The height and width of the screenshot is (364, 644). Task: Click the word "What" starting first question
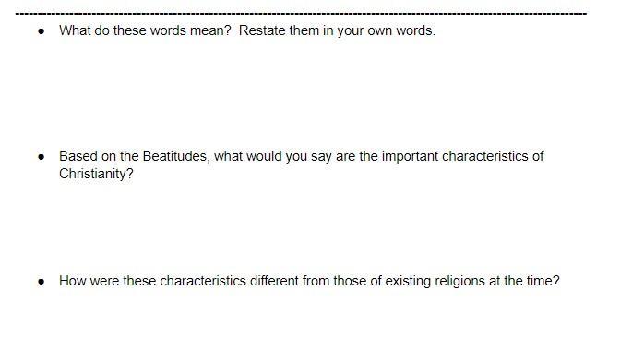click(75, 30)
